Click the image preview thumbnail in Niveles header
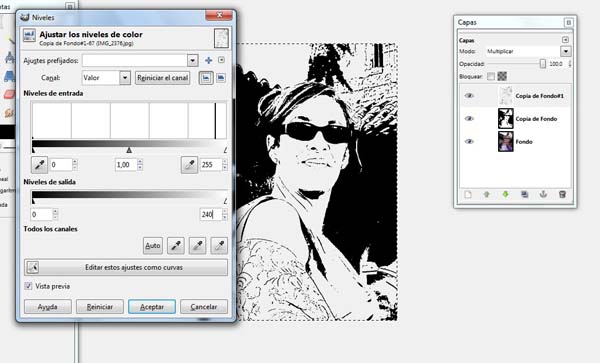The image size is (600, 363). [x=221, y=38]
